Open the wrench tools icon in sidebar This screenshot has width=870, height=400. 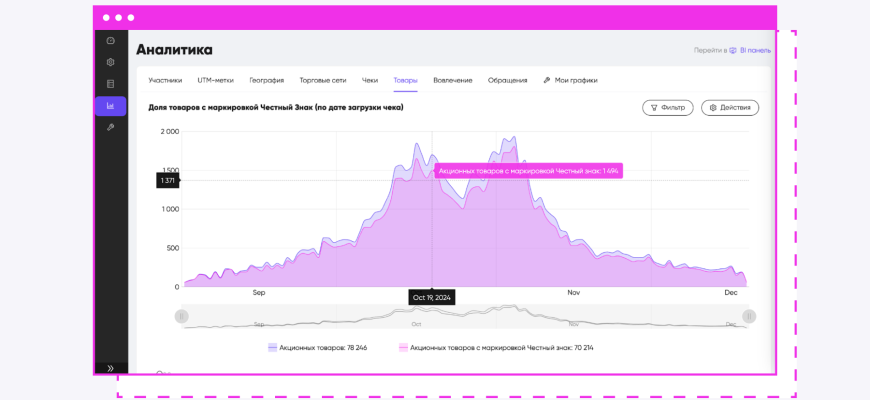click(110, 127)
